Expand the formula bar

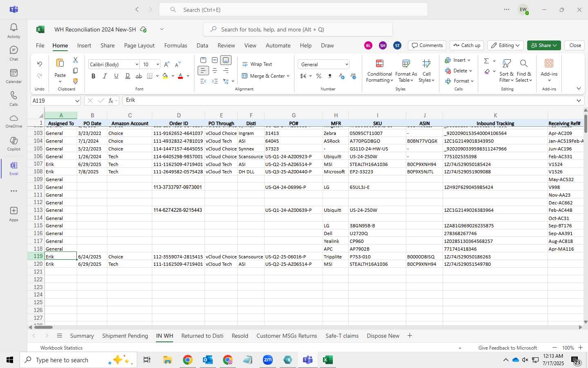pos(579,101)
